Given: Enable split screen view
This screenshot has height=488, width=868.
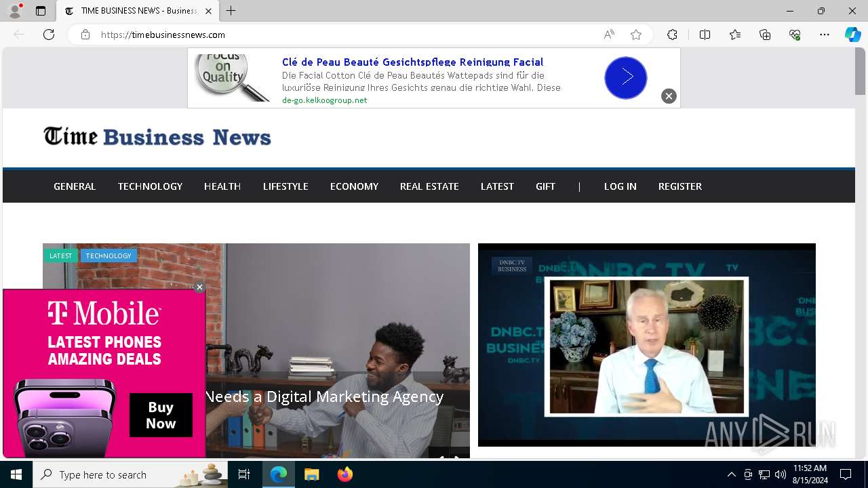Looking at the screenshot, I should click(x=705, y=35).
